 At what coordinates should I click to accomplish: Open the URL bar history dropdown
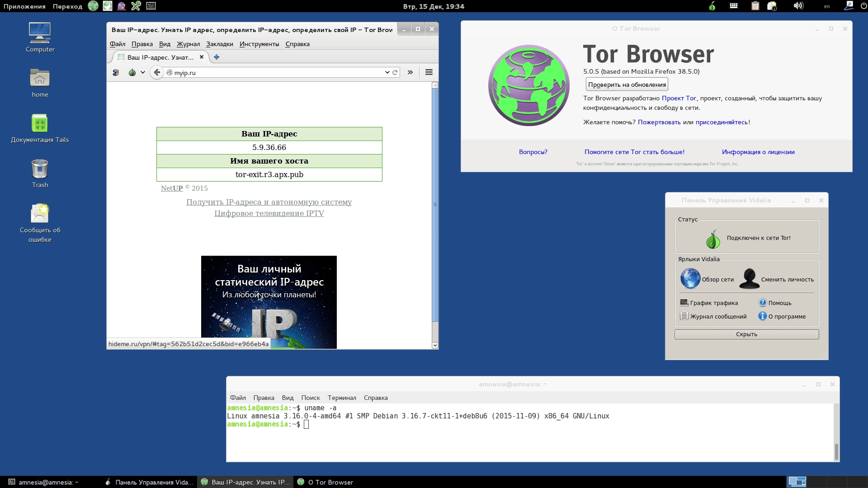point(387,72)
